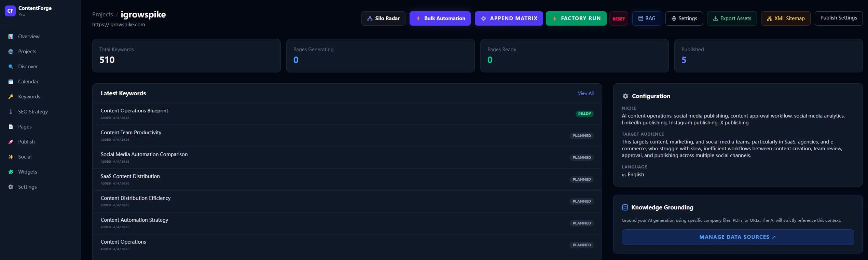
Task: Click the Projects breadcrumb link
Action: click(x=102, y=14)
